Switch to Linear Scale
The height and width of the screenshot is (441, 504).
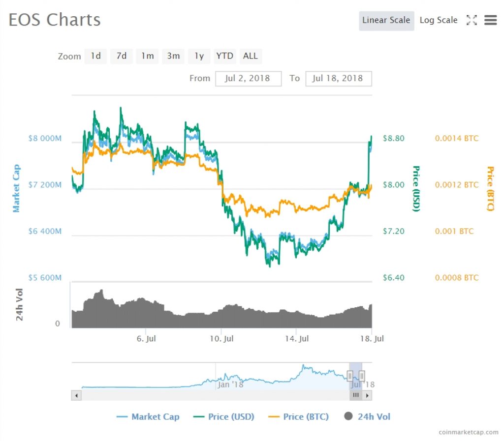click(386, 20)
